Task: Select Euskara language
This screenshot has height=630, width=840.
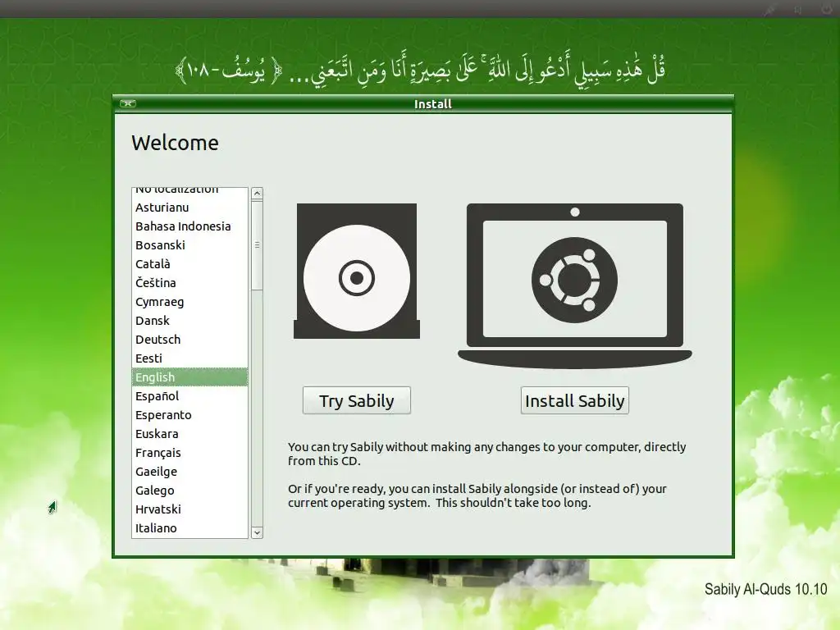Action: point(189,433)
